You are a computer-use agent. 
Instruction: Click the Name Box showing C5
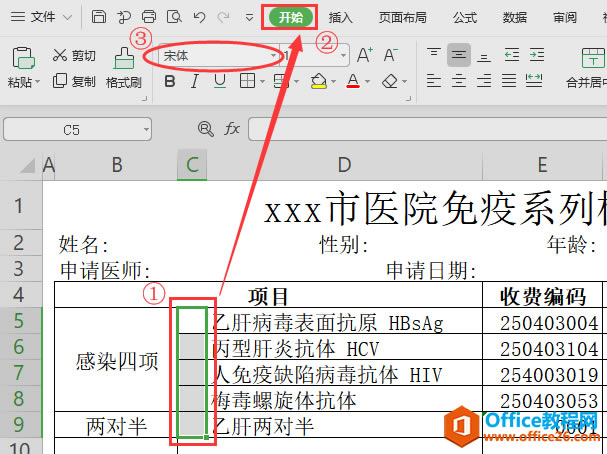[x=72, y=129]
